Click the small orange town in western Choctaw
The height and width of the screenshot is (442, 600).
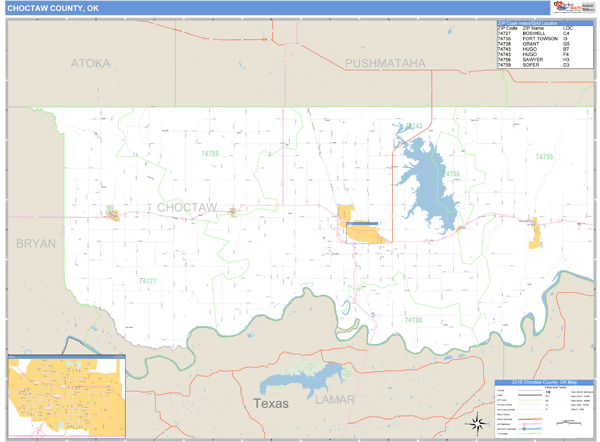pos(114,214)
